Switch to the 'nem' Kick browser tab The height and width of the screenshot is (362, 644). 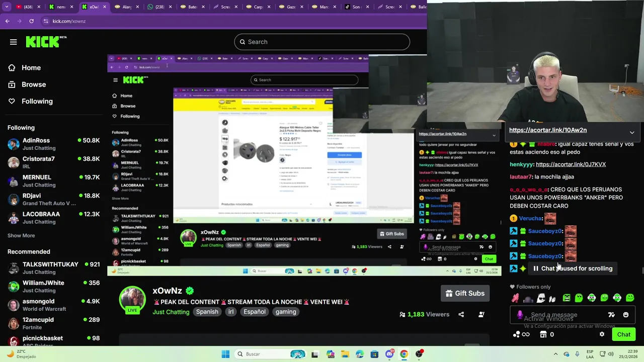[61, 7]
